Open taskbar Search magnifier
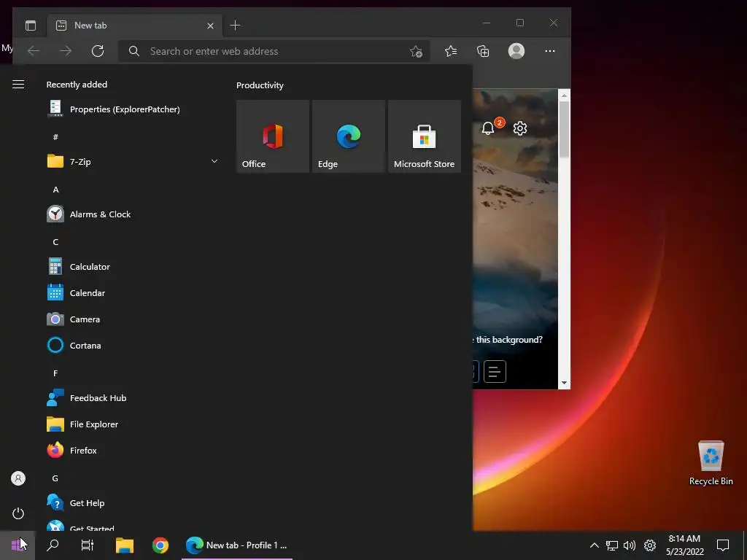Image resolution: width=747 pixels, height=560 pixels. point(53,545)
